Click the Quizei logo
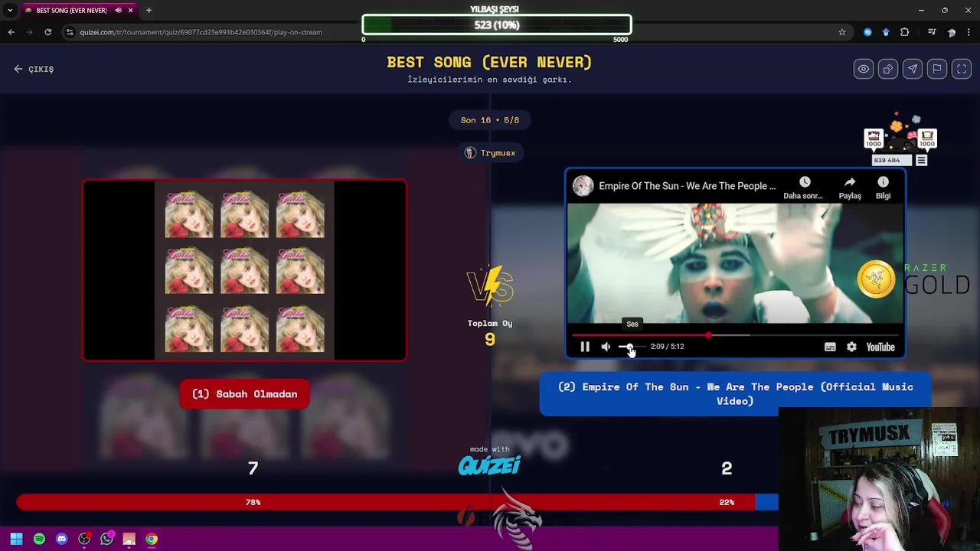Screen dimensions: 980x551 pos(489,465)
